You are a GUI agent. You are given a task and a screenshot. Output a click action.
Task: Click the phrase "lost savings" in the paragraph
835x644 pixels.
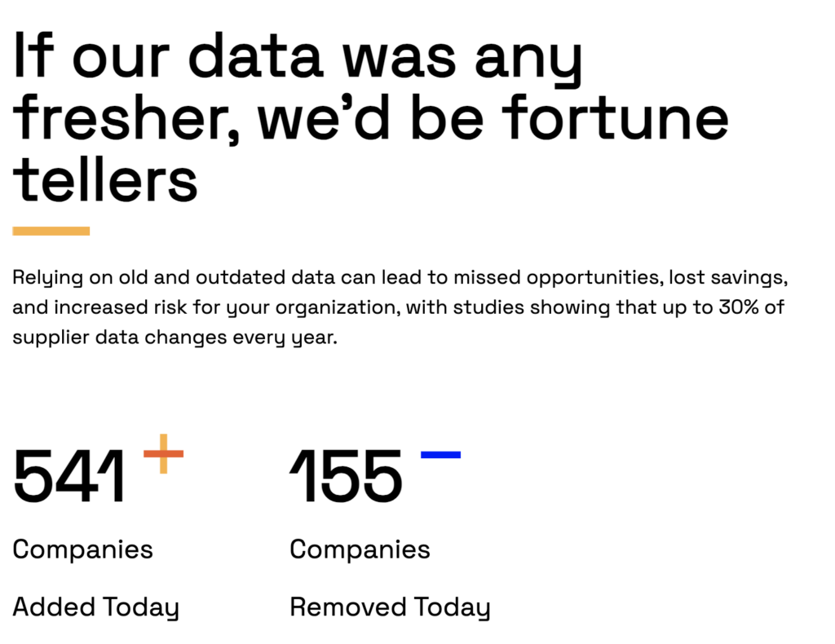click(727, 277)
